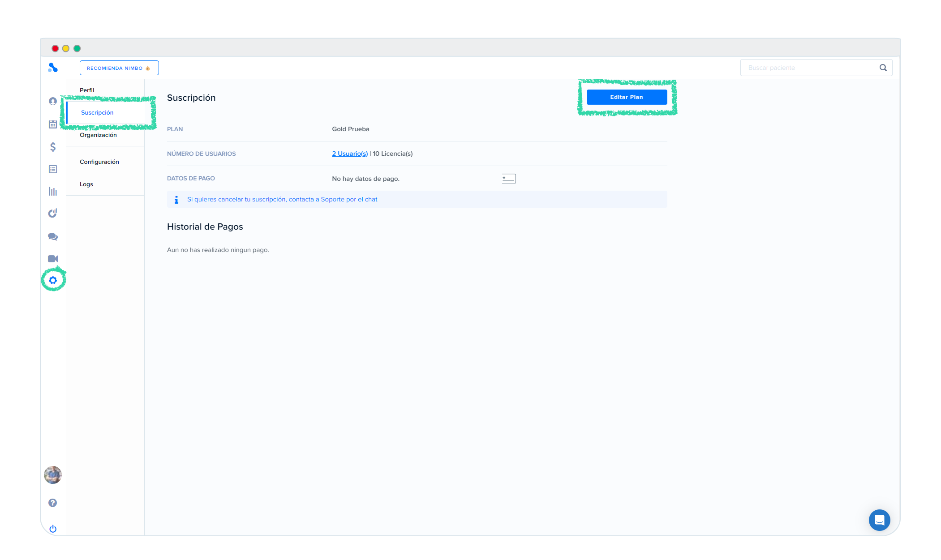Viewport: 941px width, 560px height.
Task: Open the help question mark icon
Action: click(53, 503)
